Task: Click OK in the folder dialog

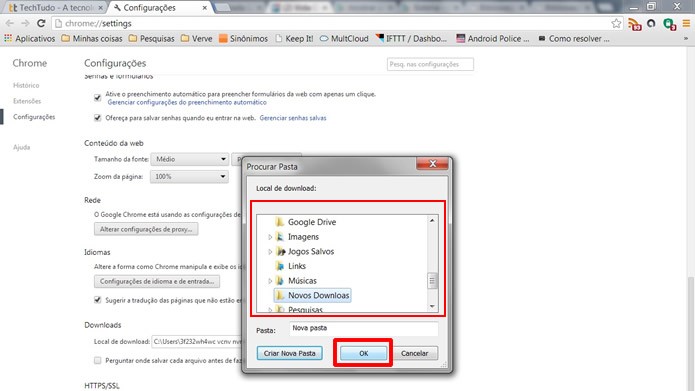Action: tap(363, 353)
